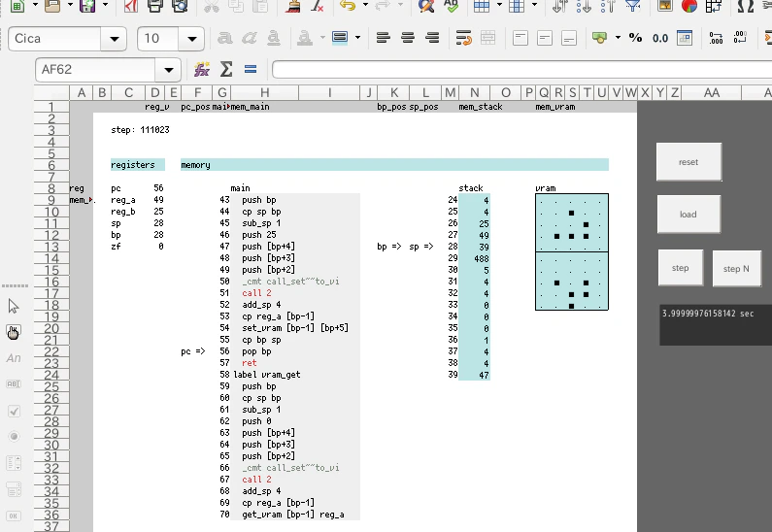Format as percent
772x532 pixels.
[x=635, y=38]
